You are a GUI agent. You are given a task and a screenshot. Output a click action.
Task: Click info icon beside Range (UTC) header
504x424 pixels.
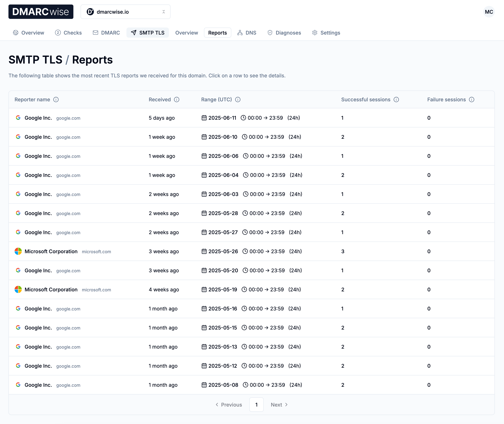point(238,100)
